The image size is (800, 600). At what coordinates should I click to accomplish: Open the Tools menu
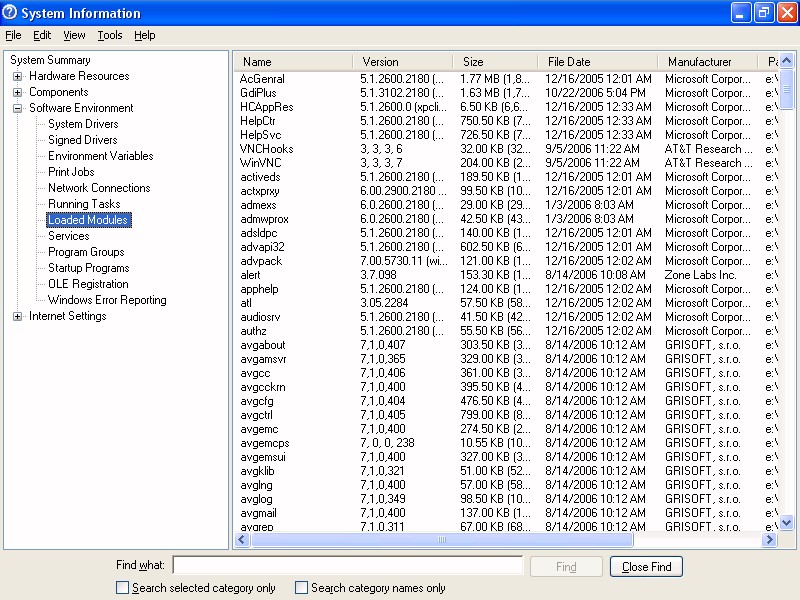point(110,35)
